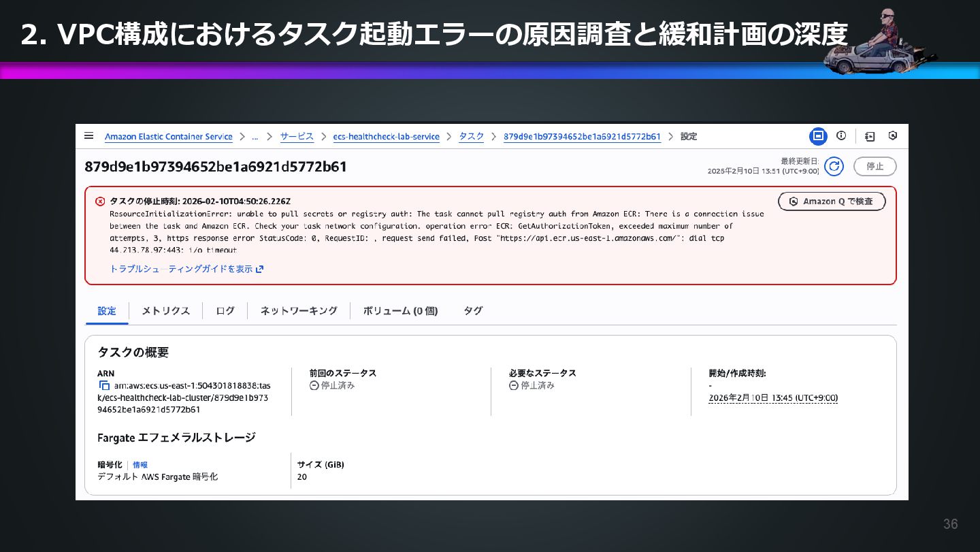Expand the collapsed ... breadcrumb
This screenshot has width=980, height=552.
point(255,137)
